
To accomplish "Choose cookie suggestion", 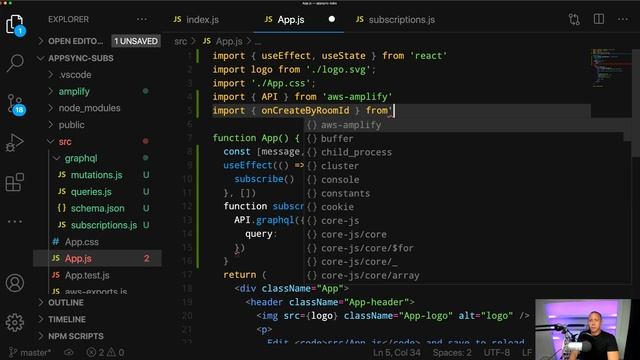I will coord(467,207).
